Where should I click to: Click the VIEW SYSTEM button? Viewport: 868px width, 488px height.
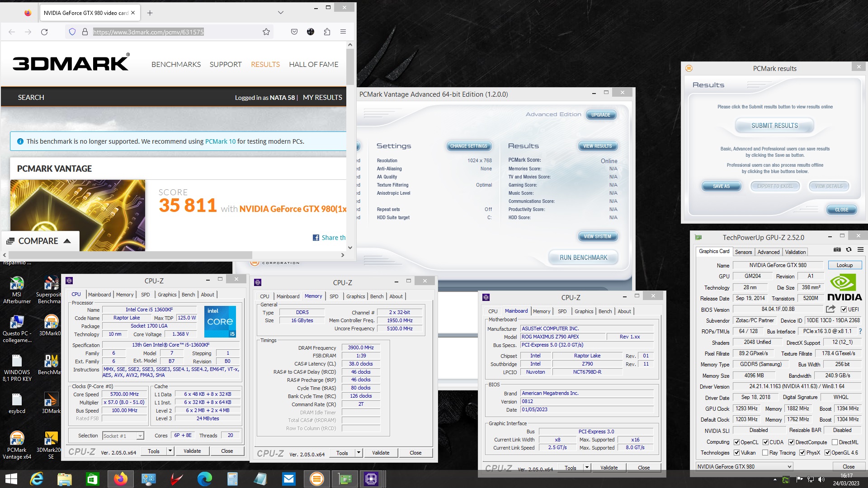point(597,236)
